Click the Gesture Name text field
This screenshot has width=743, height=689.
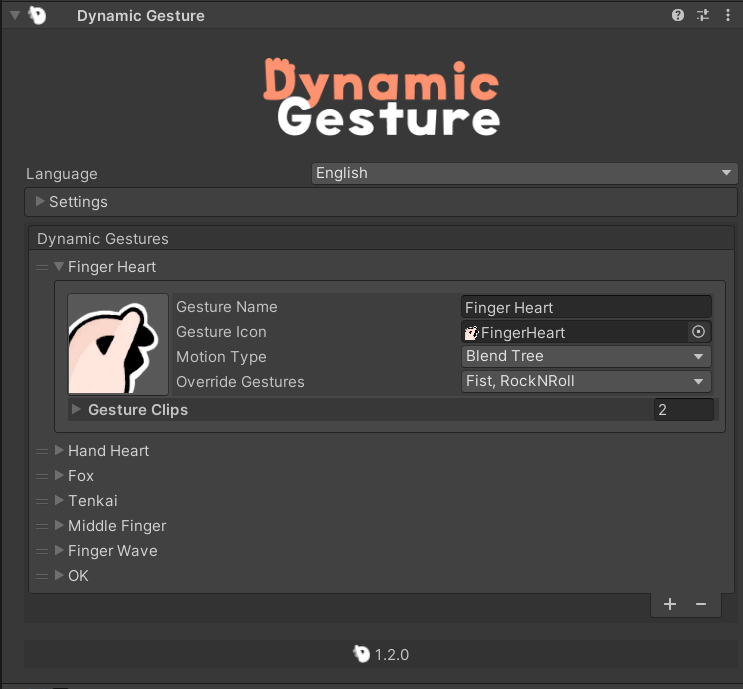(x=586, y=307)
